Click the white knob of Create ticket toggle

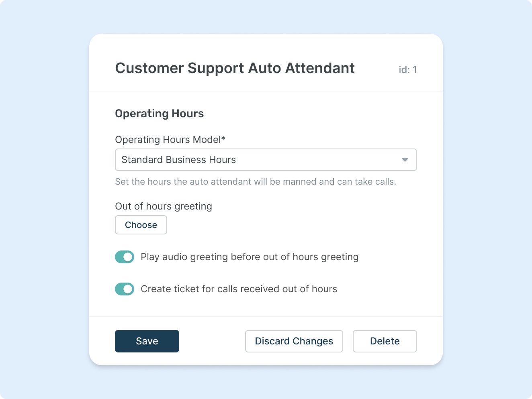pos(128,289)
